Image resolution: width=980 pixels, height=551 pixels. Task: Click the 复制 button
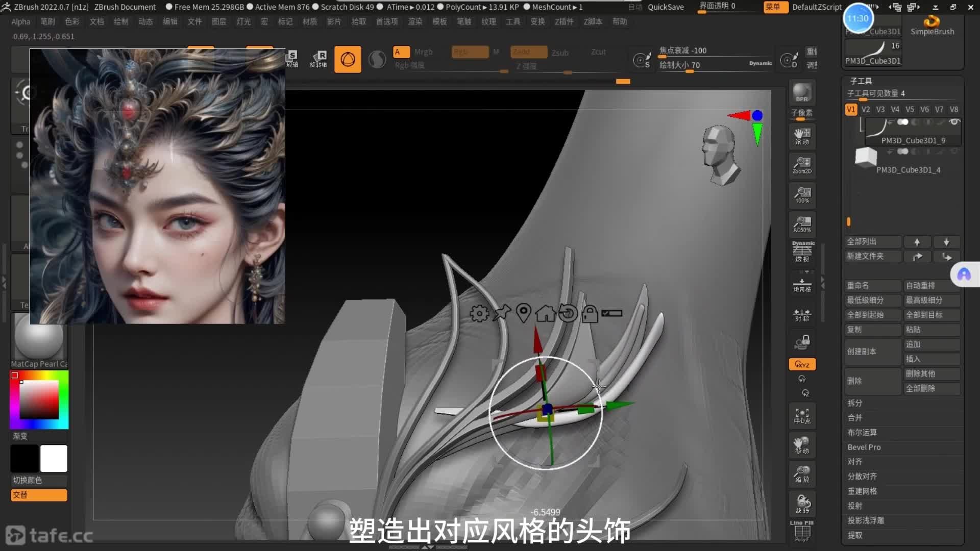[872, 330]
